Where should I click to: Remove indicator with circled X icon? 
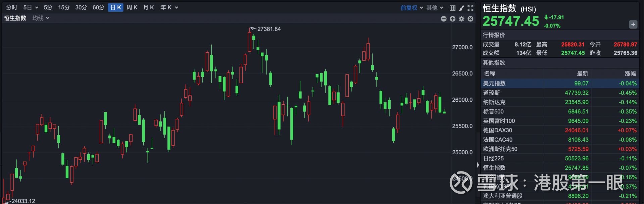[x=470, y=19]
